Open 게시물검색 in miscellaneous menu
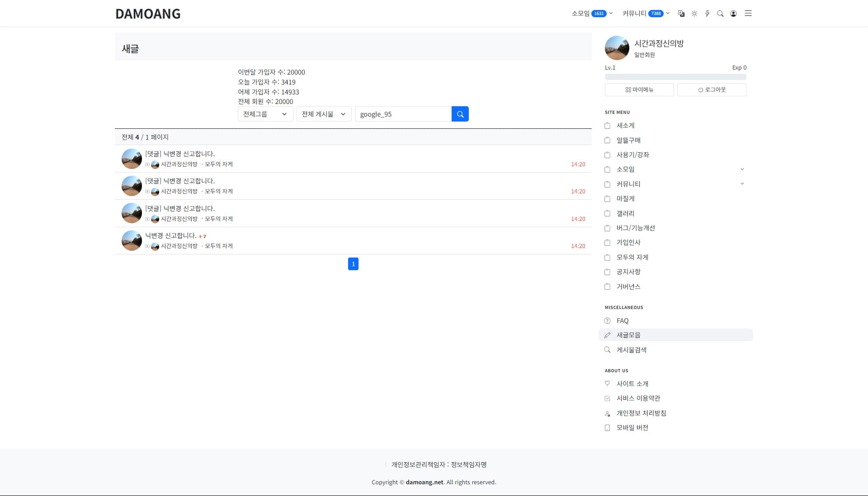 (x=632, y=350)
